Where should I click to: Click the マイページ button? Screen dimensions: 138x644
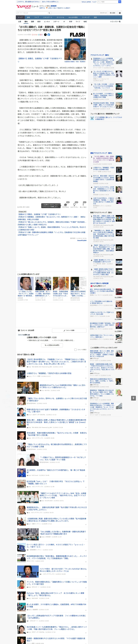[x=103, y=13]
